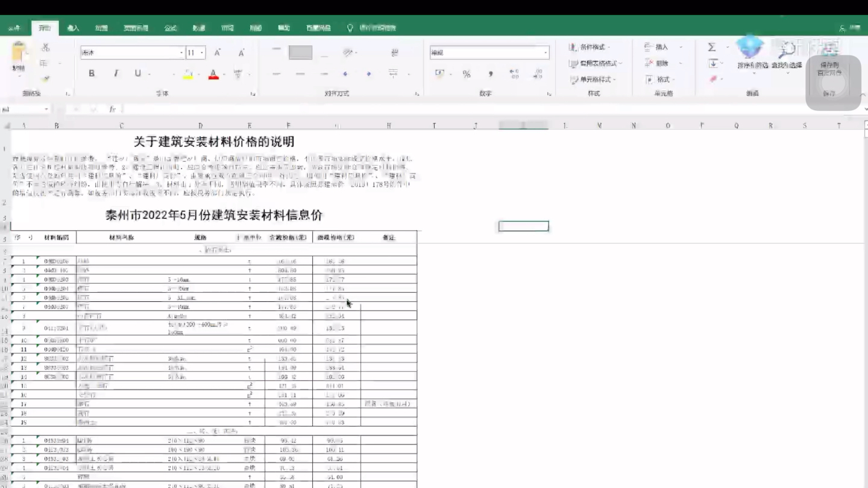Toggle Italic formatting
The width and height of the screenshot is (868, 488).
(116, 74)
